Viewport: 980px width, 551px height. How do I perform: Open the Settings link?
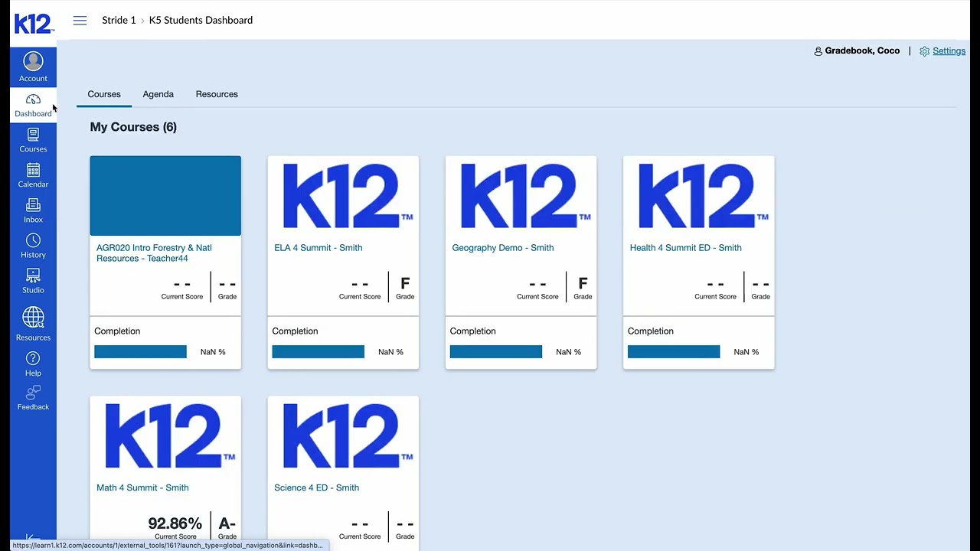(949, 51)
